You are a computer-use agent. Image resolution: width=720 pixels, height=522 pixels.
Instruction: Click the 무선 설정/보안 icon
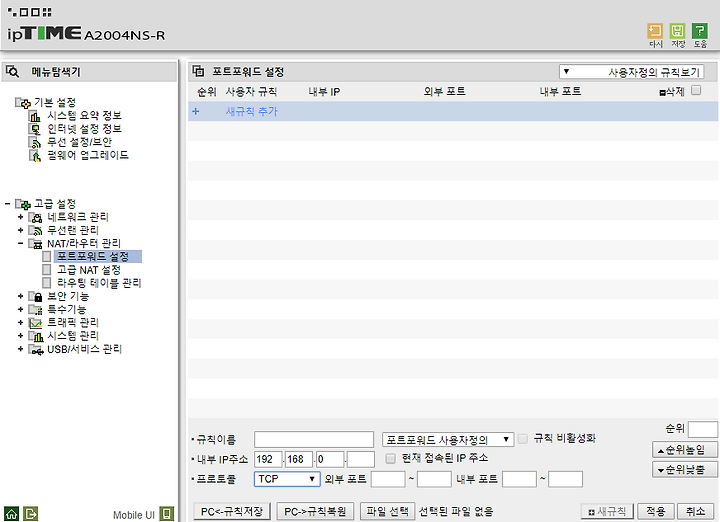(x=35, y=142)
